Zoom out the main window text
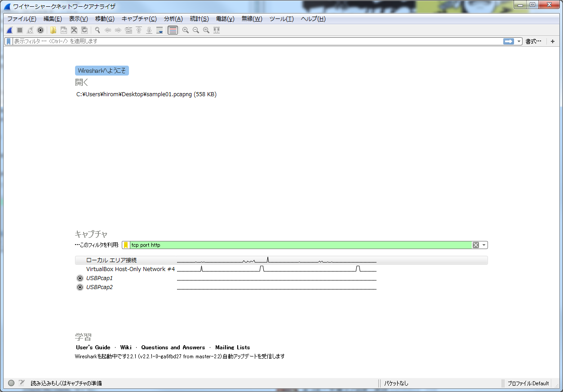 coord(196,30)
